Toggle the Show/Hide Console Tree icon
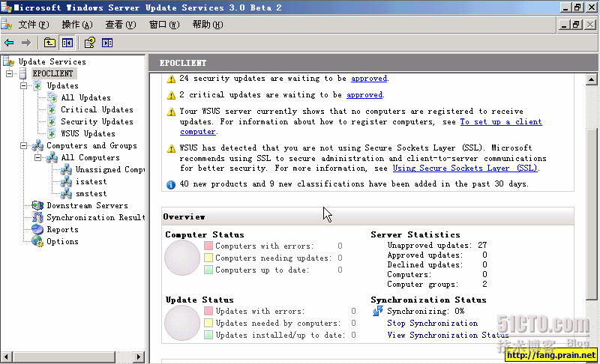Viewport: 600px width, 364px height. coord(67,43)
